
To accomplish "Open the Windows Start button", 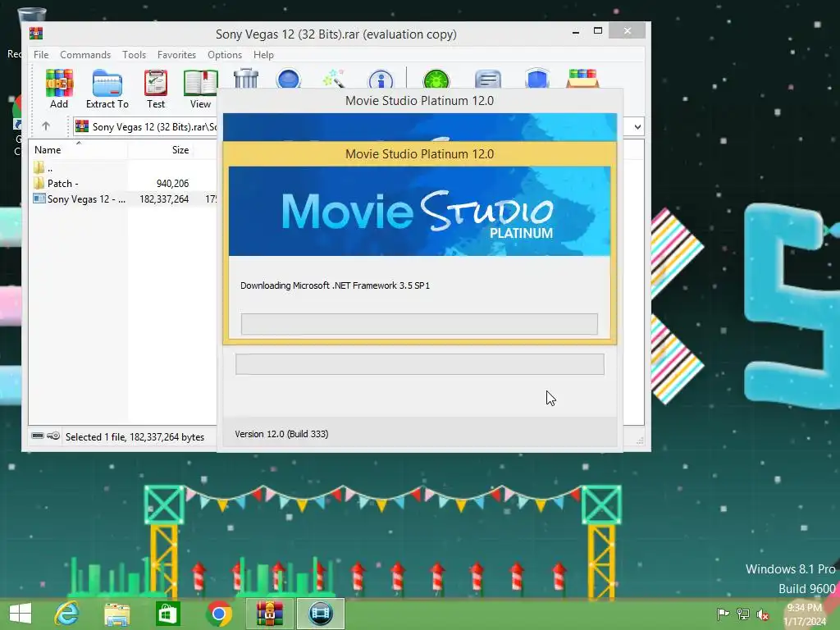I will 21,614.
